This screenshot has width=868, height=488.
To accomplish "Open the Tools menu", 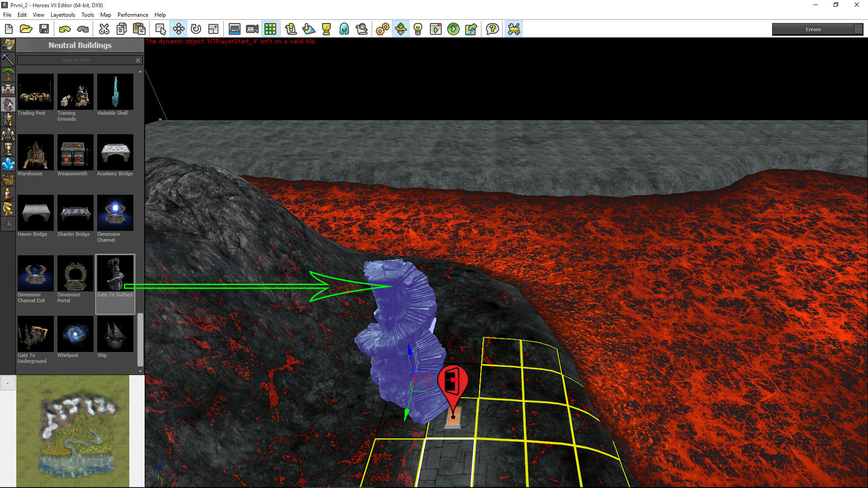I will point(88,15).
